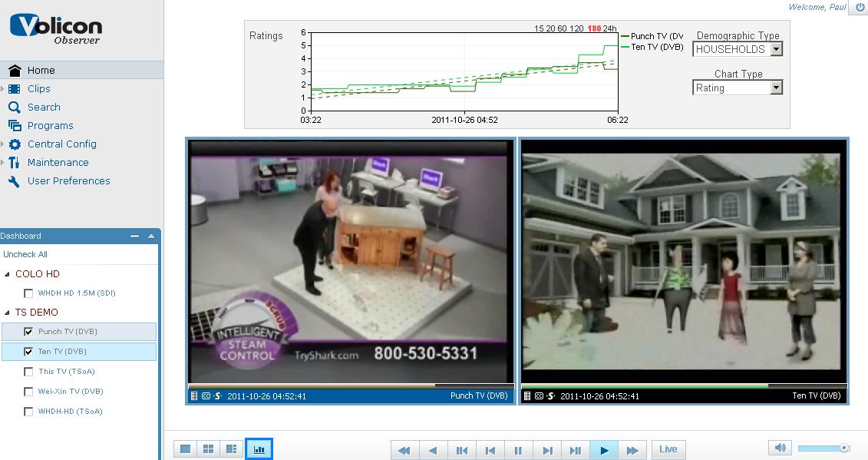Screen dimensions: 868x460
Task: Open the Chart Type dropdown
Action: click(x=776, y=88)
